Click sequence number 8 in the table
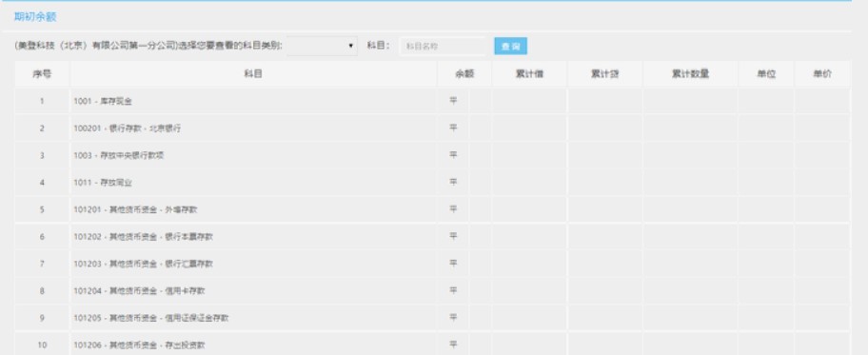This screenshot has height=355, width=868. click(x=42, y=291)
